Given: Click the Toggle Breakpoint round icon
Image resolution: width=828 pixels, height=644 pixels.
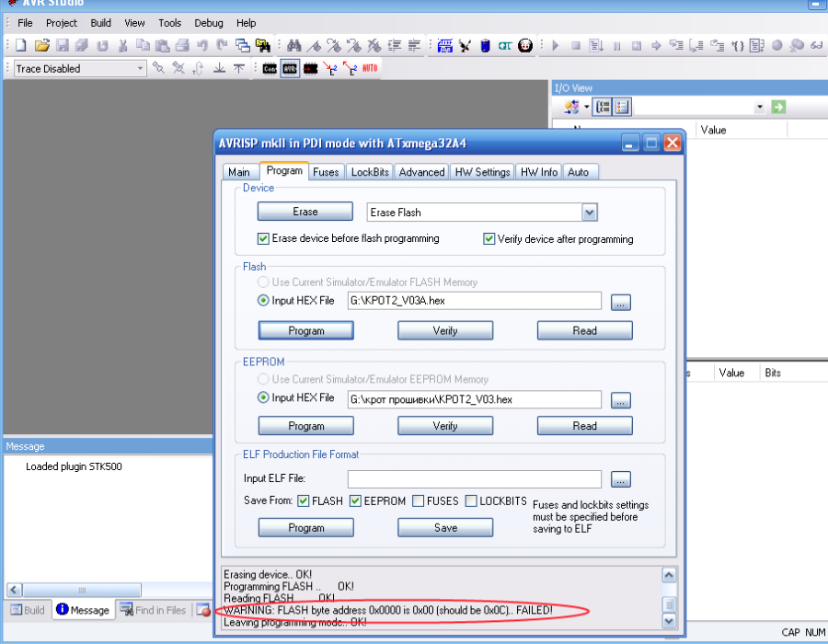Looking at the screenshot, I should 776,45.
